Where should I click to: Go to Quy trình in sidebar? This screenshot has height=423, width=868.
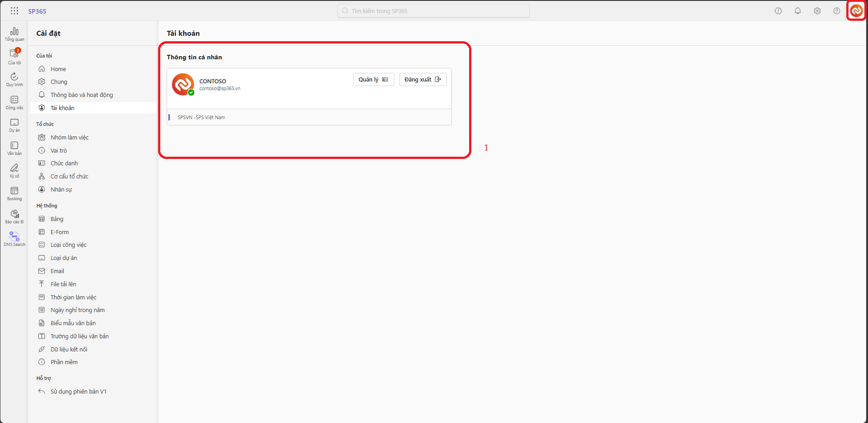click(x=14, y=79)
